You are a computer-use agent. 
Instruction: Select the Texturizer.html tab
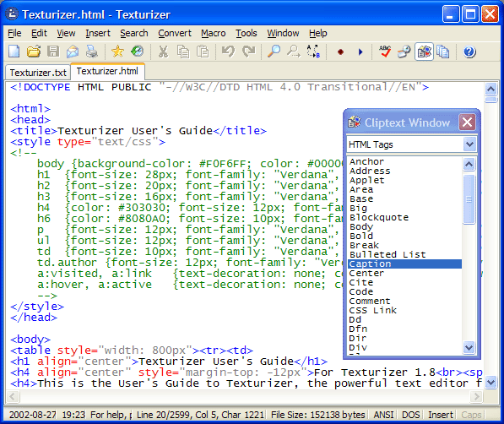tap(107, 71)
